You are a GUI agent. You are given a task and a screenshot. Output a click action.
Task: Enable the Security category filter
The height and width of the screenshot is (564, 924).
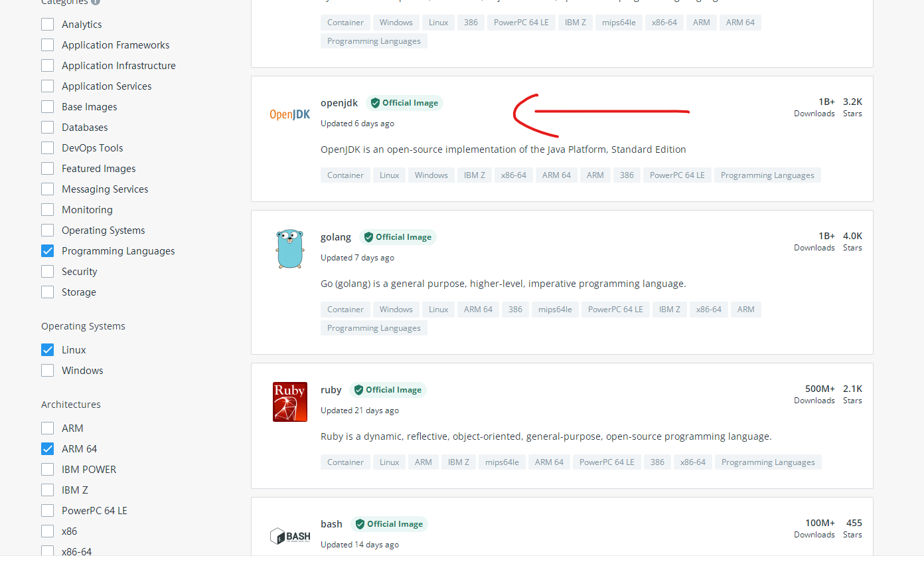47,271
